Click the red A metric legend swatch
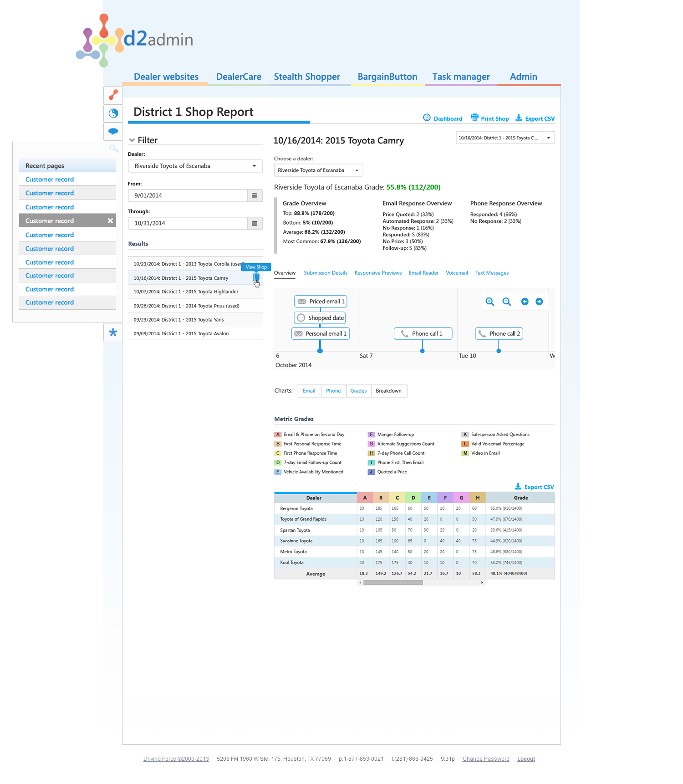Viewport: 683px width, 784px height. [x=278, y=435]
